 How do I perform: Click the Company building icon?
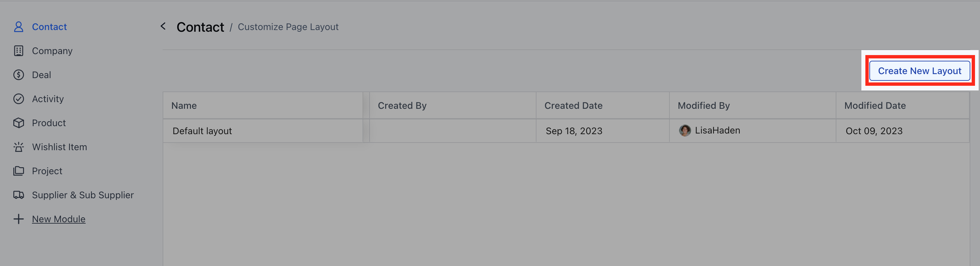click(x=19, y=50)
